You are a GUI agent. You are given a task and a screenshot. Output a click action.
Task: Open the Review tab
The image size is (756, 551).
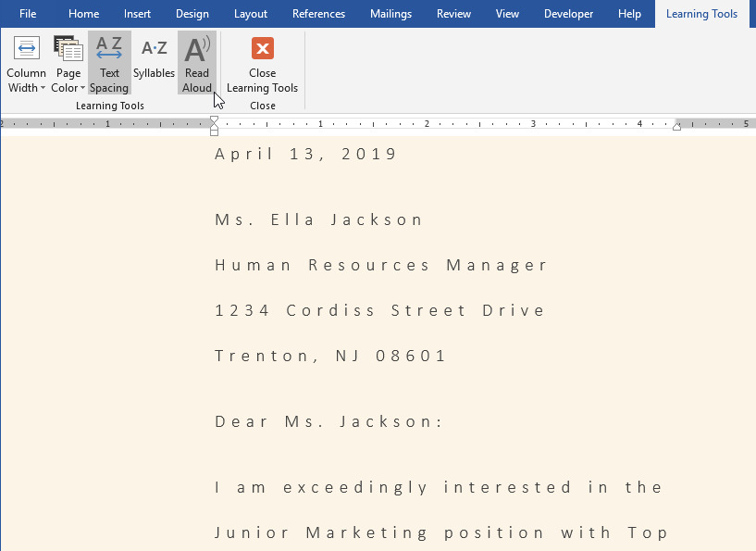[453, 14]
